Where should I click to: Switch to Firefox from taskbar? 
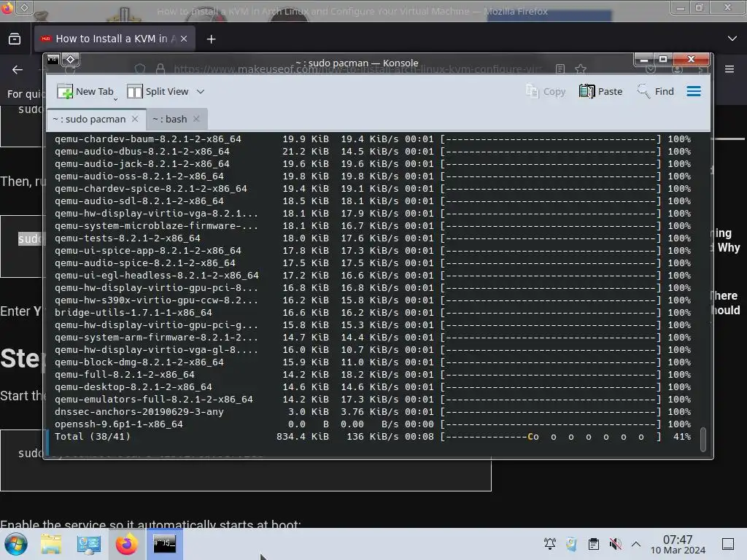126,544
